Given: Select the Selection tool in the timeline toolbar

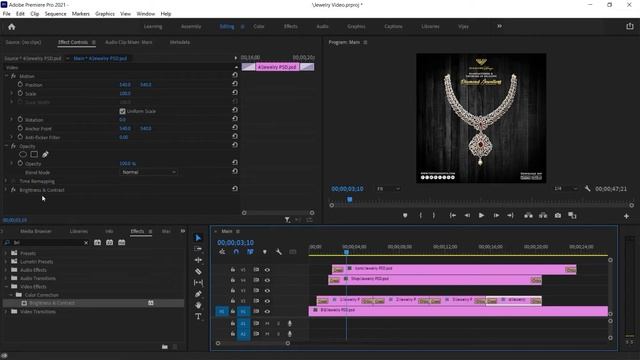Looking at the screenshot, I should (x=198, y=238).
